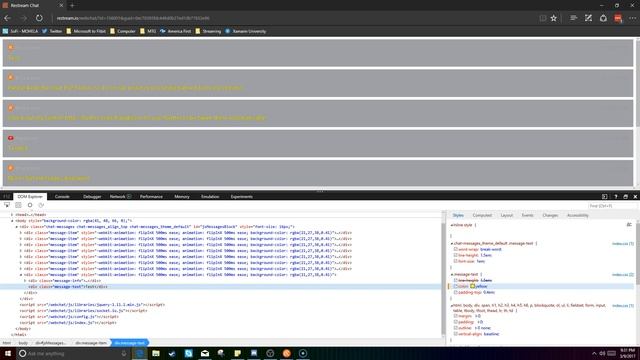Screen dimensions: 640x360
Task: Select the div class="message-text" DOM row
Action: coord(220,287)
